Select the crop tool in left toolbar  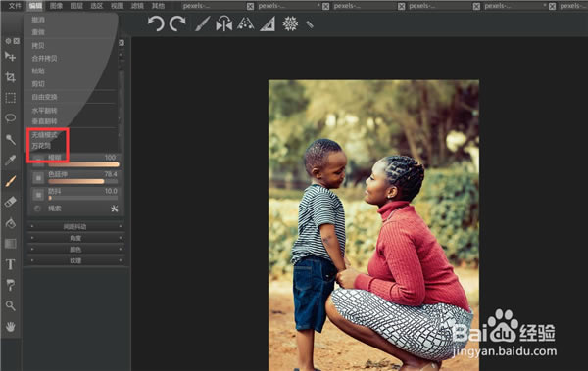[x=10, y=77]
